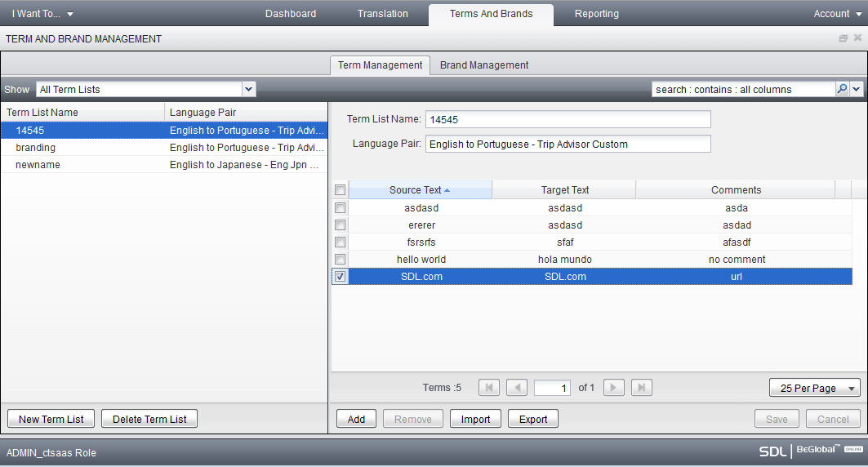
Task: Go to last page of terms
Action: [x=642, y=388]
